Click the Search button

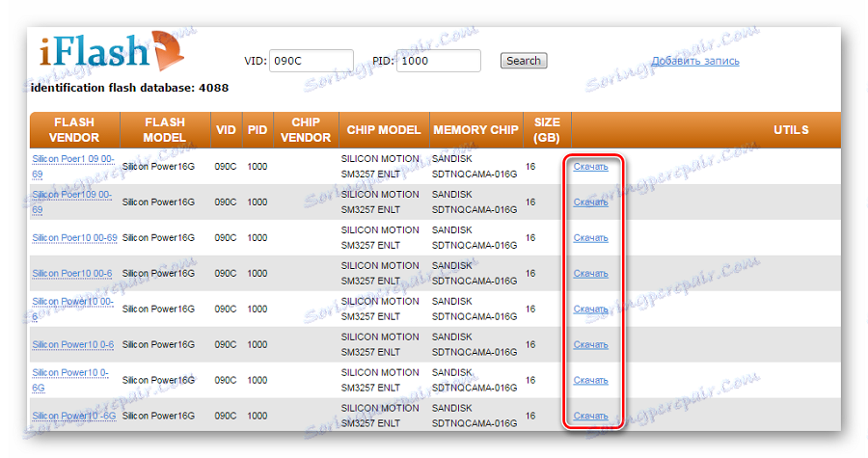523,61
